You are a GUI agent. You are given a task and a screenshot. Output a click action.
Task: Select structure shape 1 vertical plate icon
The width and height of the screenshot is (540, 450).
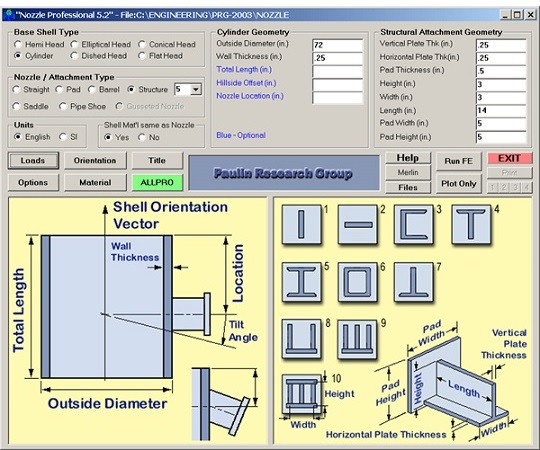coord(301,224)
